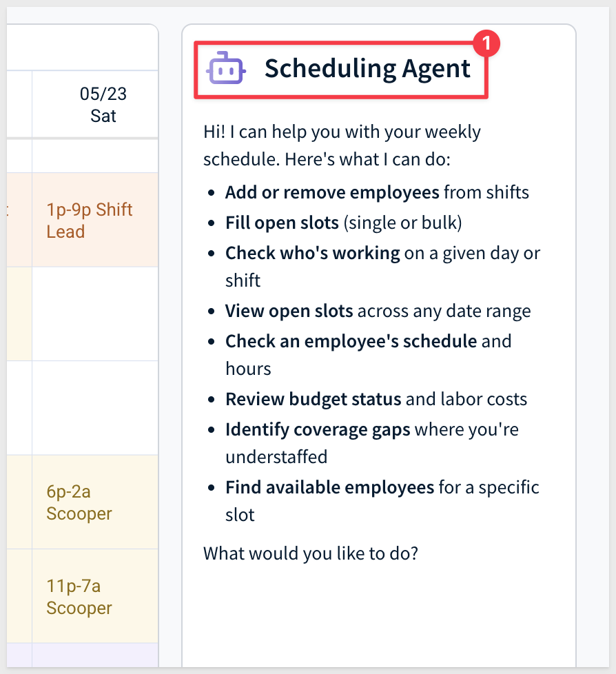Viewport: 616px width, 674px height.
Task: Click "Check who's working" bullet text
Action: [313, 253]
